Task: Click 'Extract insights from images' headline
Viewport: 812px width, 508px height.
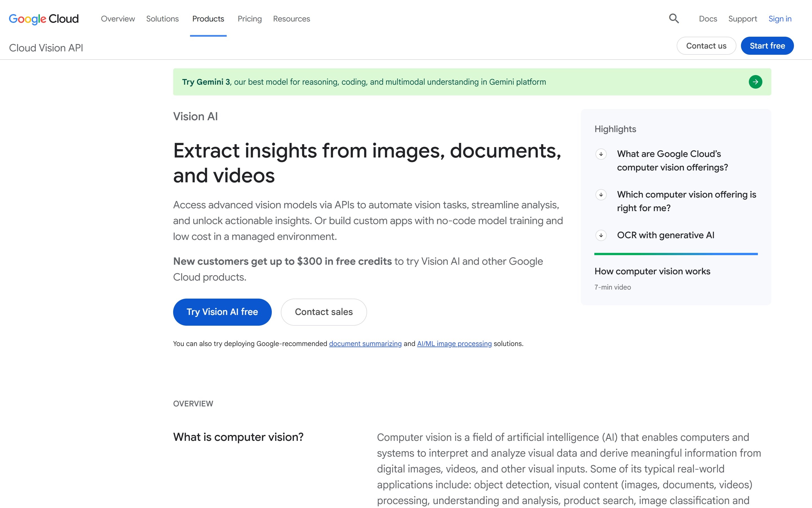Action: coord(367,163)
